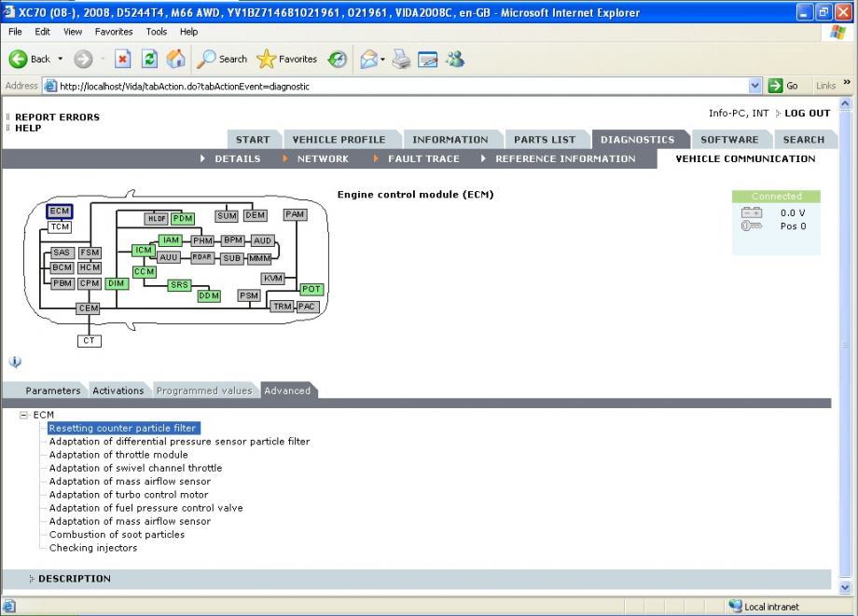Click the page vertical scrollbar down arrow
858x616 pixels.
coord(847,587)
